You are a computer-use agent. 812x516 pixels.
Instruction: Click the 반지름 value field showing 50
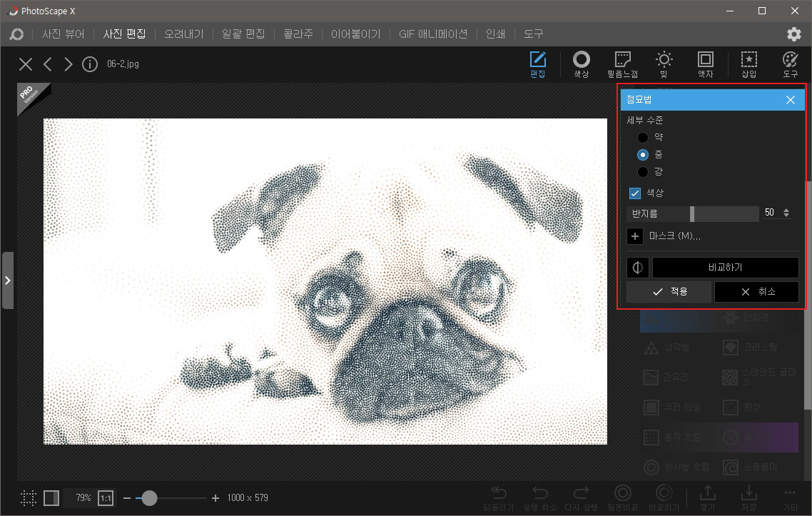(770, 213)
